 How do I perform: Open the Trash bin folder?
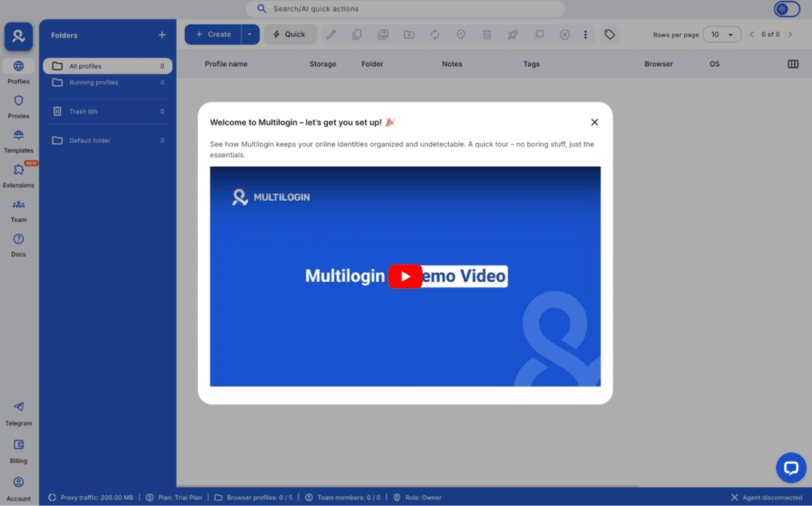tap(83, 111)
